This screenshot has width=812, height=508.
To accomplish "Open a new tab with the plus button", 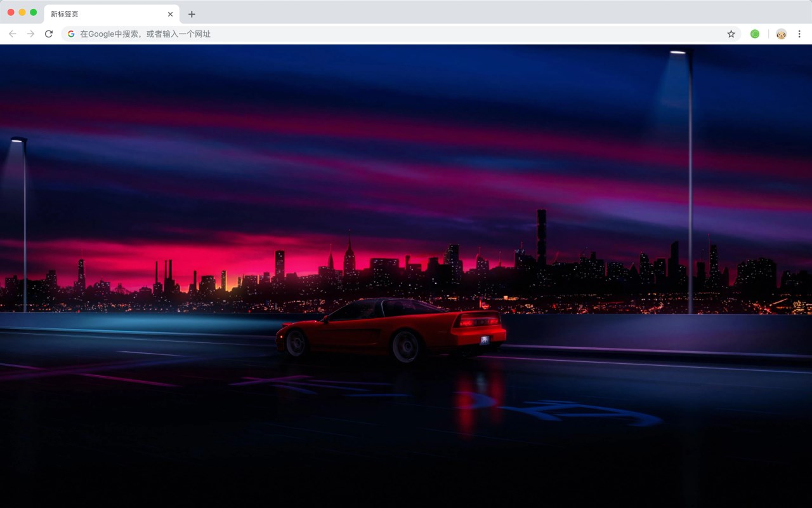I will (192, 14).
